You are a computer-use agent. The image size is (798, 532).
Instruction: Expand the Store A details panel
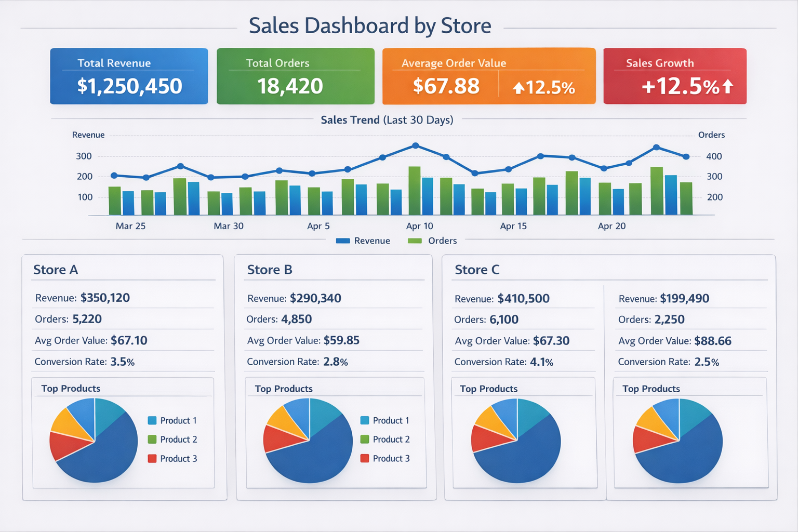[x=56, y=270]
